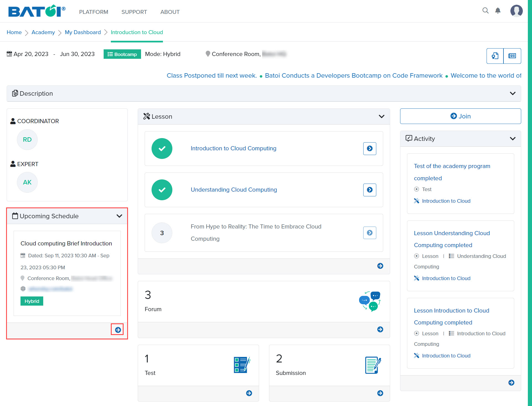Viewport: 532px width, 406px height.
Task: Click the Submission card footer arrow
Action: (380, 393)
